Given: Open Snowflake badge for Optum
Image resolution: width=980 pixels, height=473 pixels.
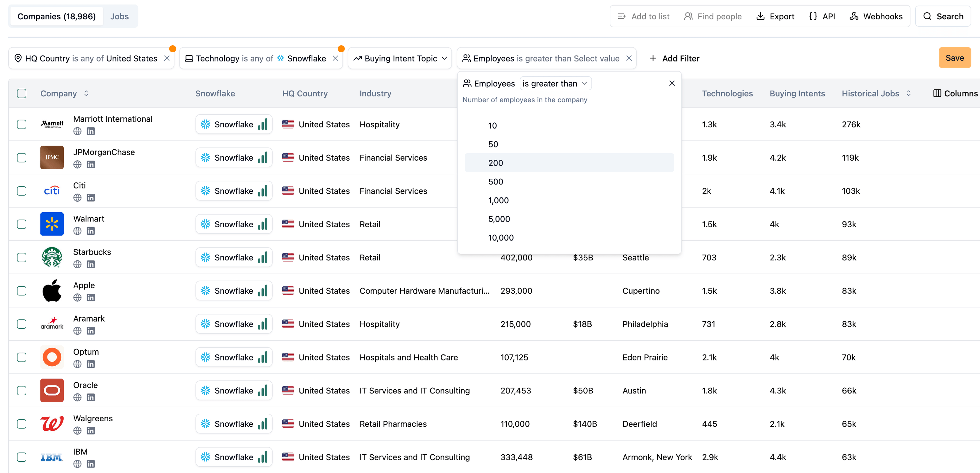Looking at the screenshot, I should point(234,357).
